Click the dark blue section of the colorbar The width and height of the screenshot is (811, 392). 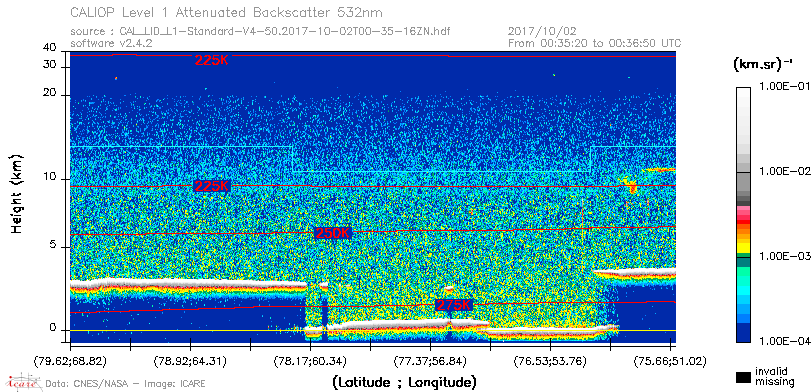click(x=743, y=333)
